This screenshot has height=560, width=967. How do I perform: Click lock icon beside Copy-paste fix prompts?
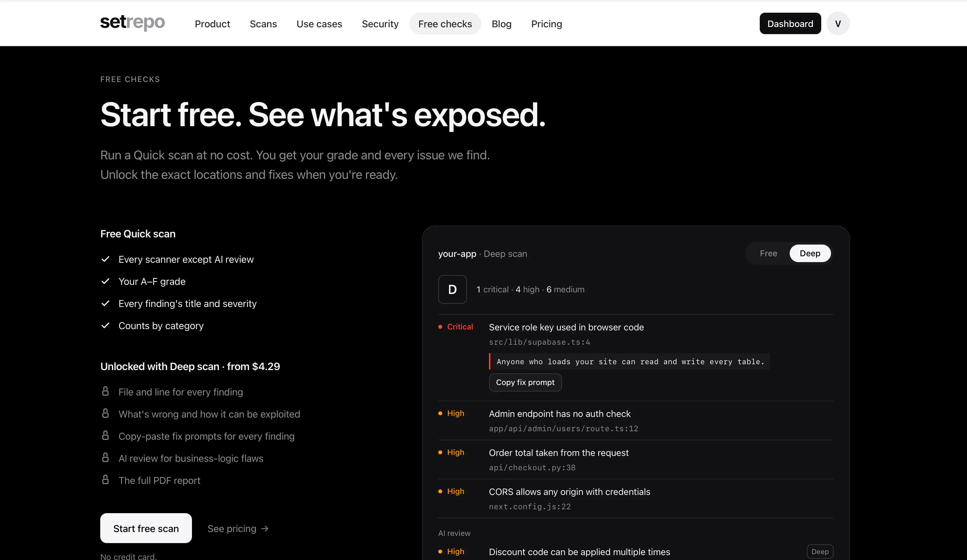tap(105, 436)
